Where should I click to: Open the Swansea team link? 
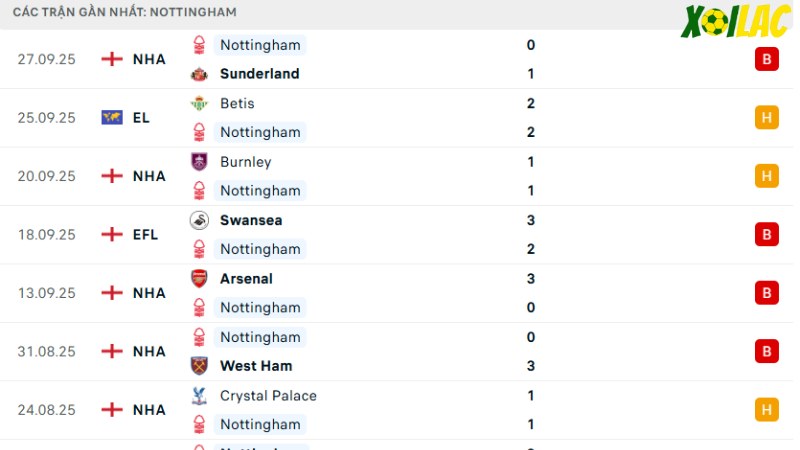[251, 220]
